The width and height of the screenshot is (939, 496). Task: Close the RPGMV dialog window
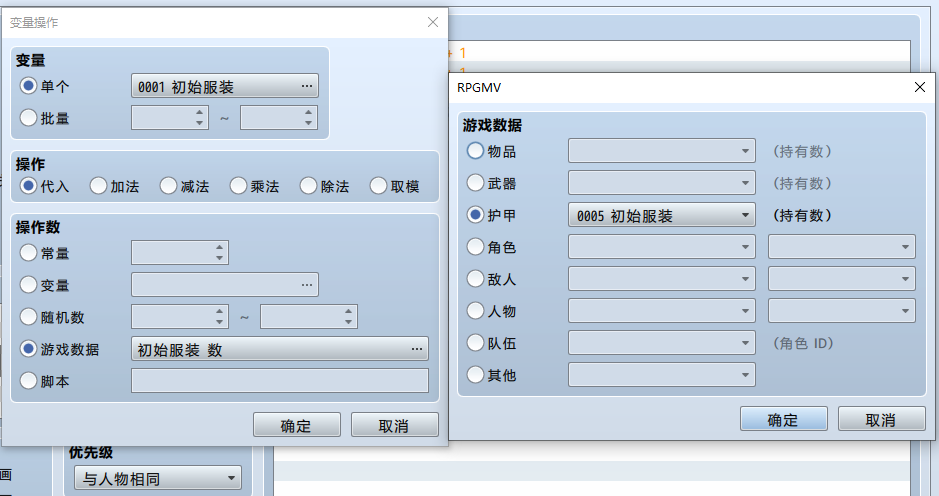point(920,87)
